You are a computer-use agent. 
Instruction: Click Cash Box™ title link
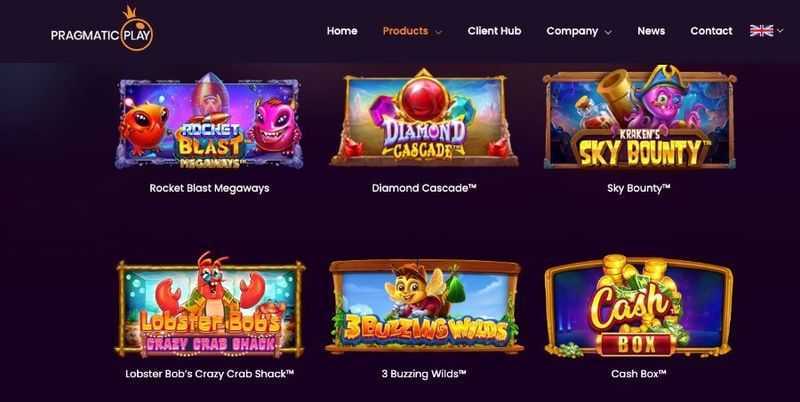pyautogui.click(x=638, y=374)
